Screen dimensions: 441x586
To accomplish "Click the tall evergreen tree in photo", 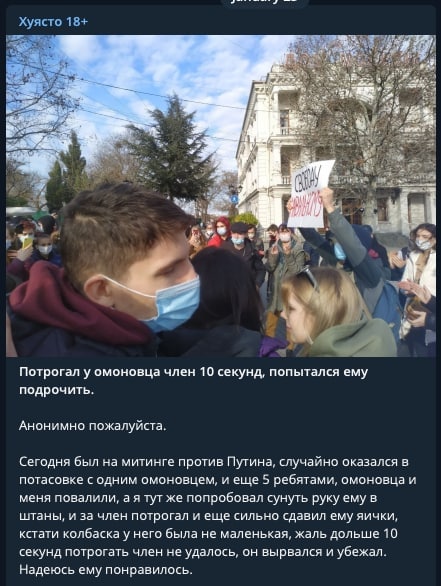I will [172, 149].
